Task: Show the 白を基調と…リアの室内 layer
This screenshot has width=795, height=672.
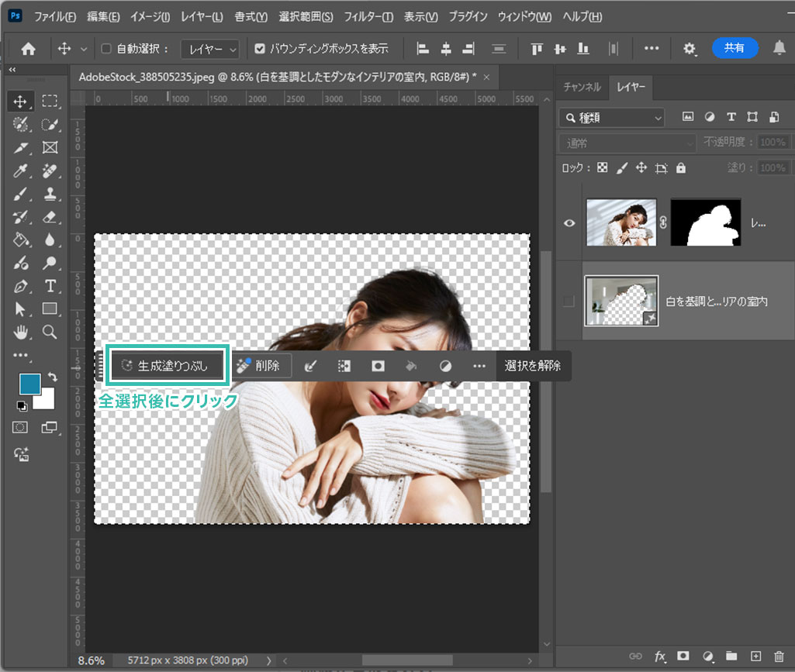Action: pos(569,301)
